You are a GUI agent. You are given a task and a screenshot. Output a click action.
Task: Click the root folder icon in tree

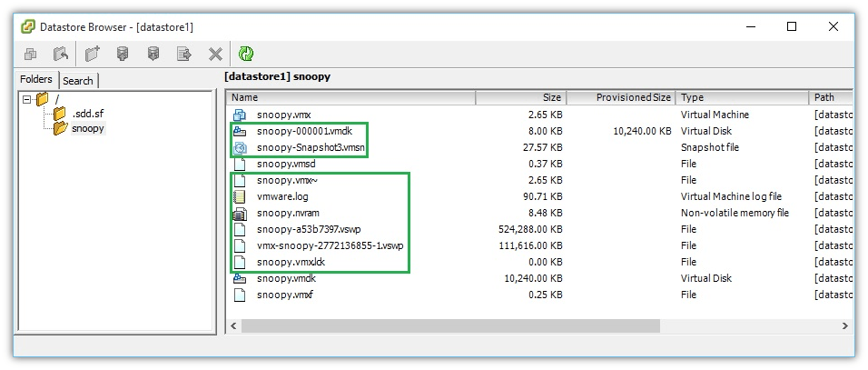pyautogui.click(x=42, y=100)
